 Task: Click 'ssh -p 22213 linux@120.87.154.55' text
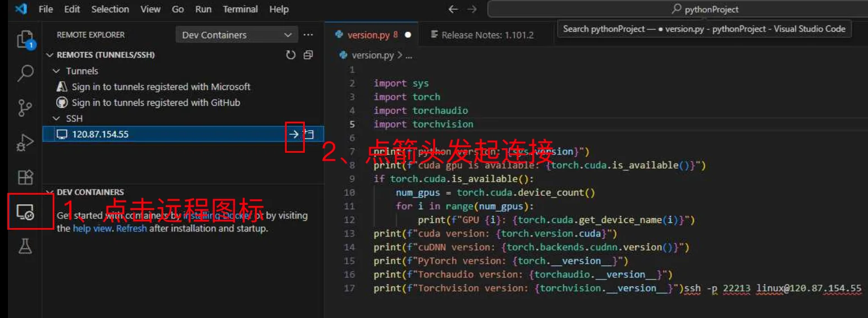point(773,288)
